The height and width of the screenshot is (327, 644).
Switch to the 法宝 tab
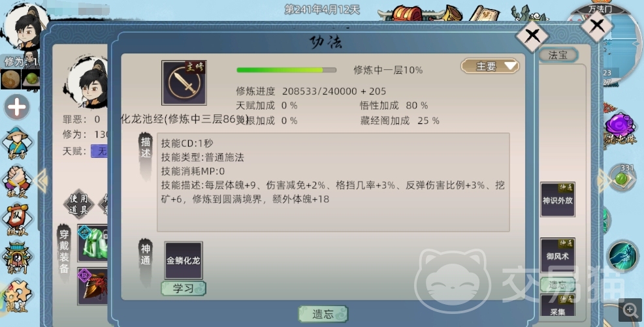coord(558,55)
